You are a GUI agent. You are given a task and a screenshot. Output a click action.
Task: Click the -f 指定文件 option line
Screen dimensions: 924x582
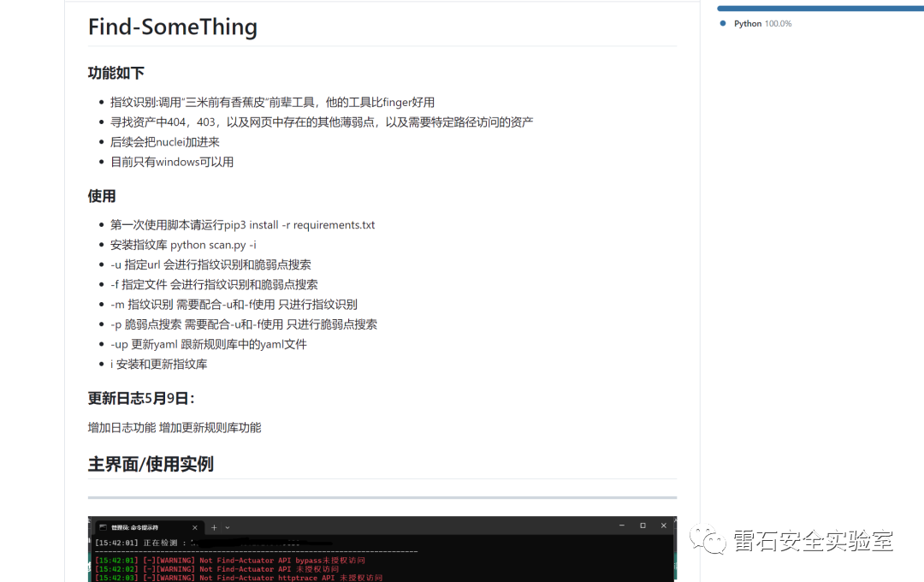214,285
